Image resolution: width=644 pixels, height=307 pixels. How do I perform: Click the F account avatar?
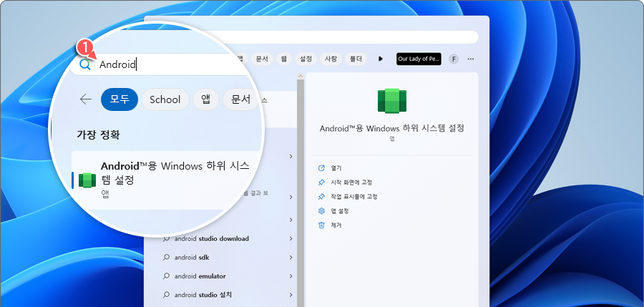point(454,59)
